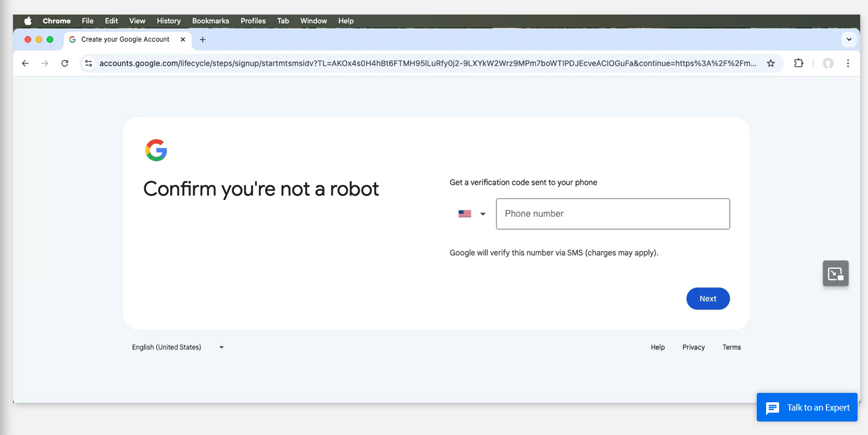Viewport: 868px width, 435px height.
Task: Open the tab search dropdown arrow
Action: (x=849, y=39)
